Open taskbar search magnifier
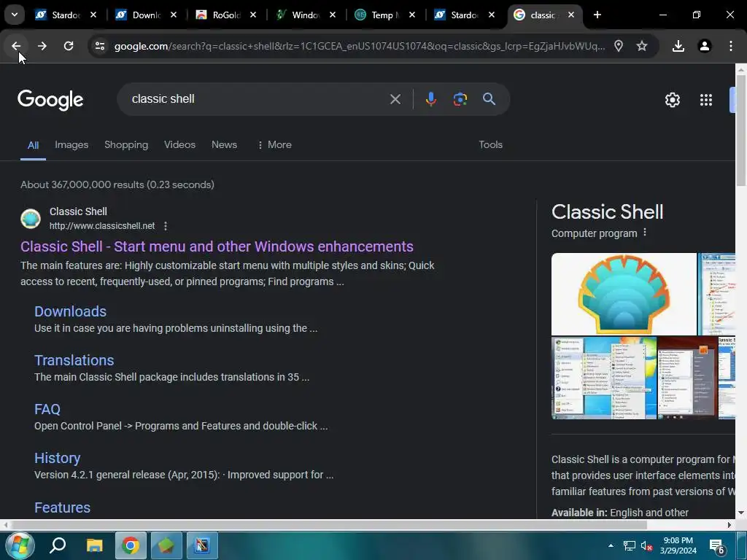This screenshot has height=560, width=747. (58, 545)
